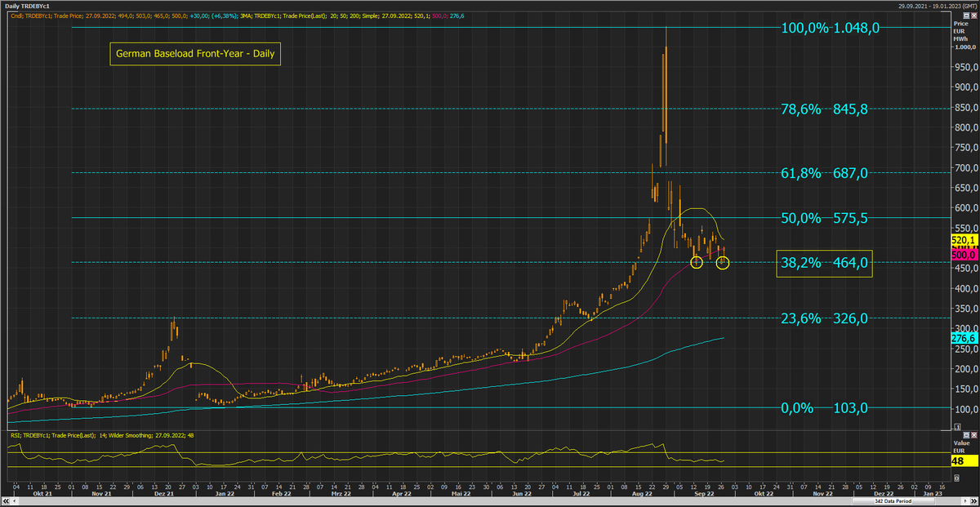The height and width of the screenshot is (507, 980).
Task: Maximize the RSI sub-panel
Action: pos(966,435)
